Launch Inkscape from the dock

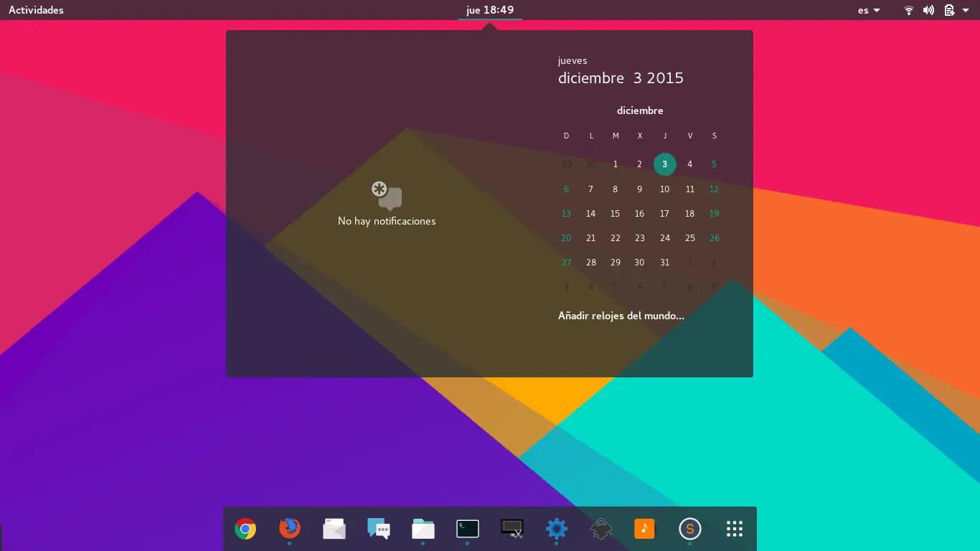click(x=601, y=529)
